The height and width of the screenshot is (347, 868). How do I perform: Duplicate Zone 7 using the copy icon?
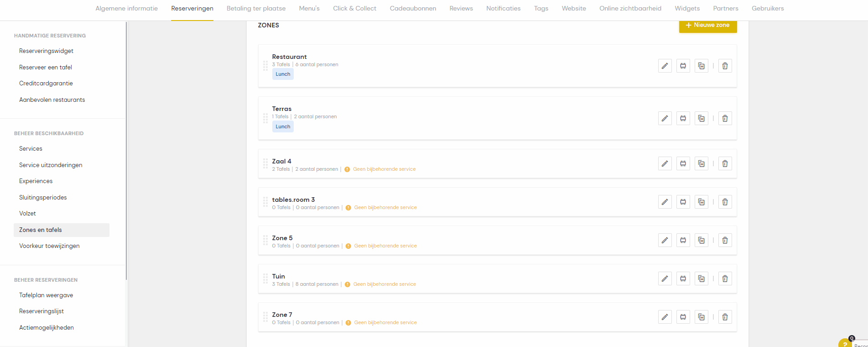point(701,317)
